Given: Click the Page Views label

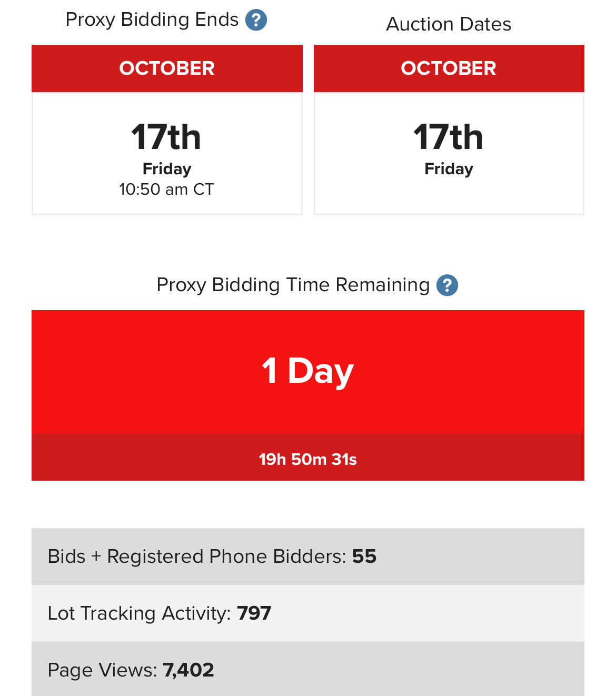Looking at the screenshot, I should click(102, 670).
